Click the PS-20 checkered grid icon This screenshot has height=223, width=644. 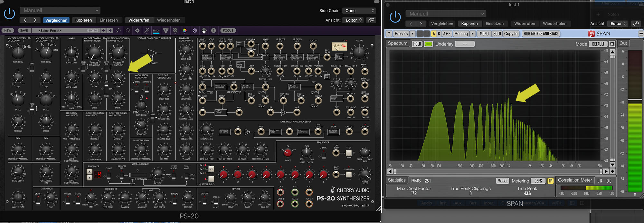pos(175,31)
